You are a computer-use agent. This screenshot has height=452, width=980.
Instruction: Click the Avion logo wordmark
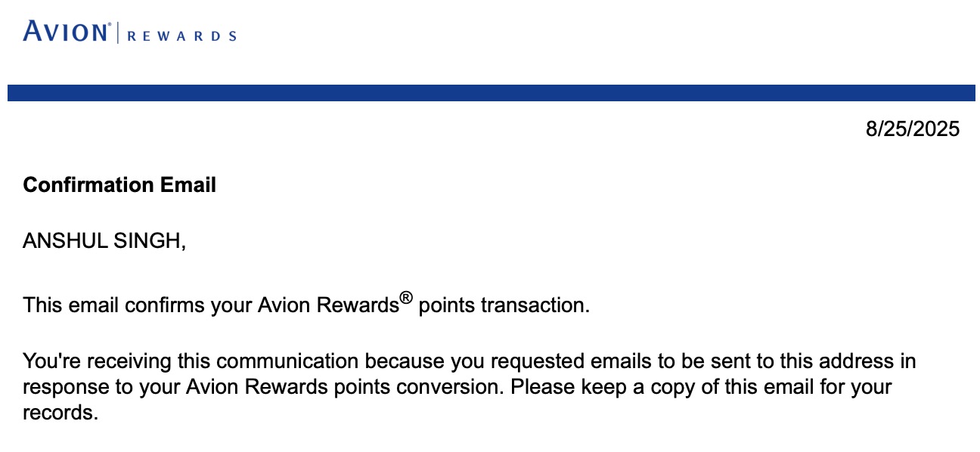pyautogui.click(x=67, y=33)
